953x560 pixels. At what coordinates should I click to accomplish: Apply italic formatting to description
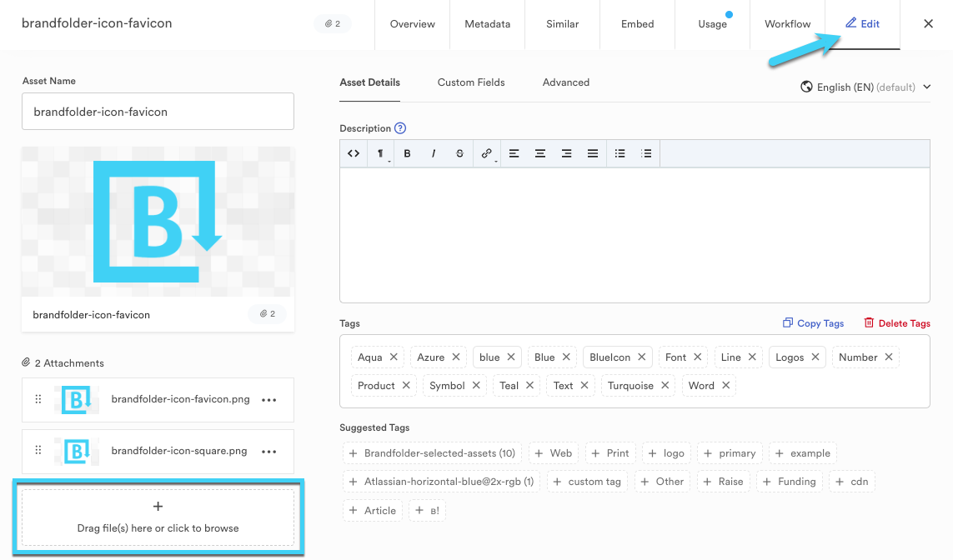click(434, 153)
